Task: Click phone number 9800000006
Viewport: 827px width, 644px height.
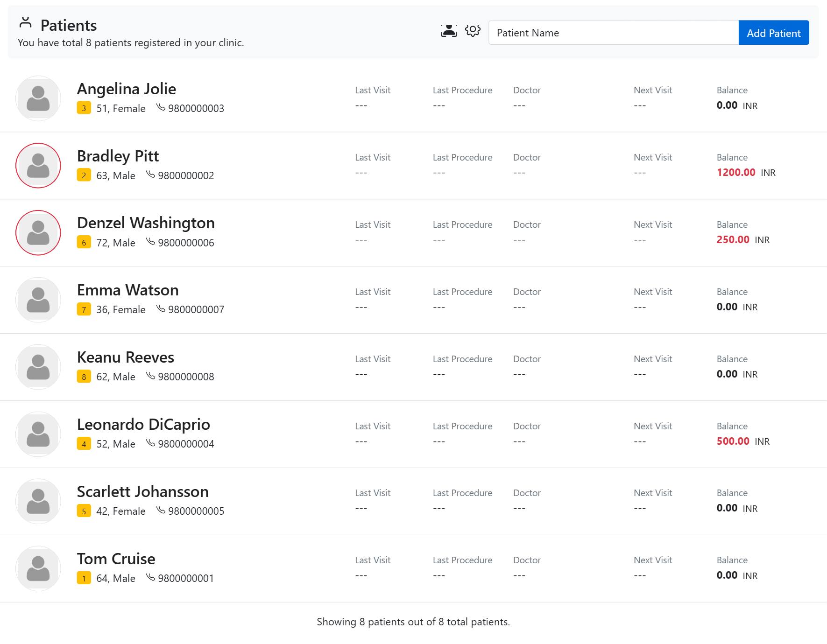Action: point(186,243)
